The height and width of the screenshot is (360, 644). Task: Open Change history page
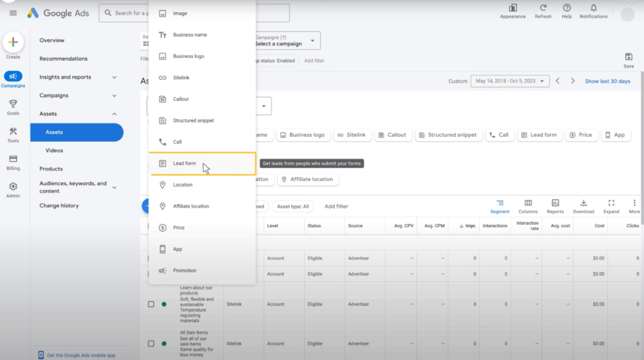pos(58,205)
